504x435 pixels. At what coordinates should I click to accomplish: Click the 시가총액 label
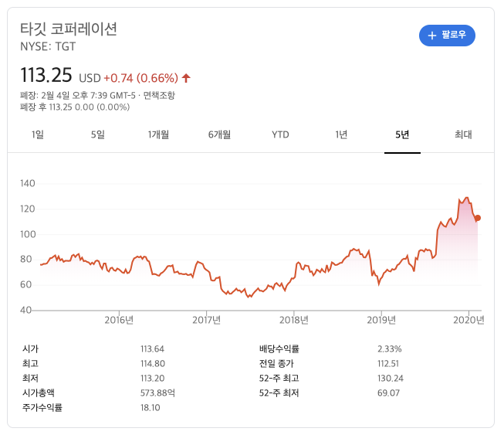pos(39,393)
